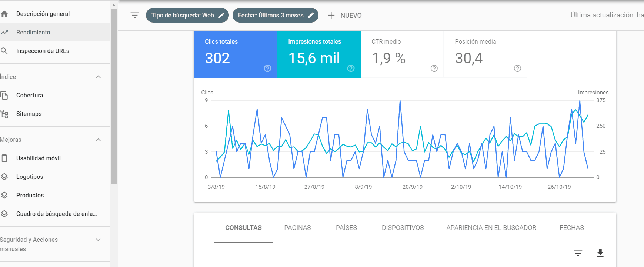Click the 15/8/19 date label on chart axis
The width and height of the screenshot is (644, 267).
coord(265,187)
